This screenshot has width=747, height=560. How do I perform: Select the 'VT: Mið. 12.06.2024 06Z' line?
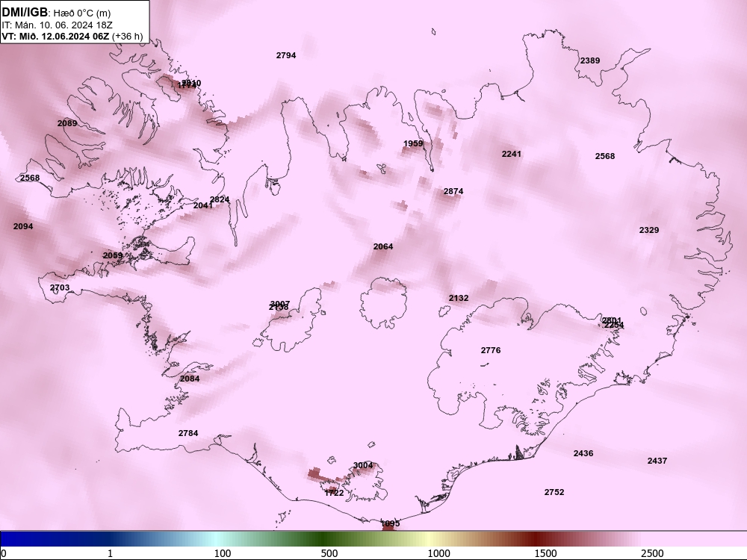55,36
